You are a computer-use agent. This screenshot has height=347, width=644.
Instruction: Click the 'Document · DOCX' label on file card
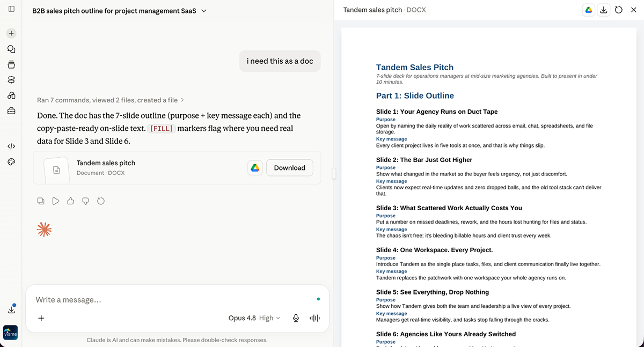pos(101,173)
